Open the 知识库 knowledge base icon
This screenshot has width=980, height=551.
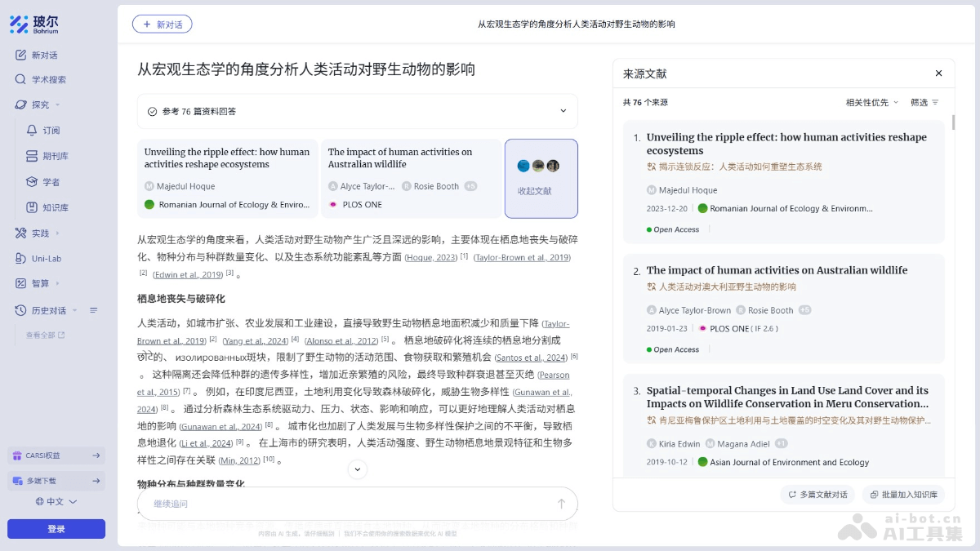point(38,207)
